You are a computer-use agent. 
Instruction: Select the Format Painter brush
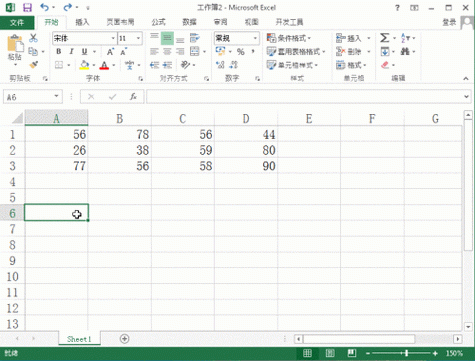point(33,64)
